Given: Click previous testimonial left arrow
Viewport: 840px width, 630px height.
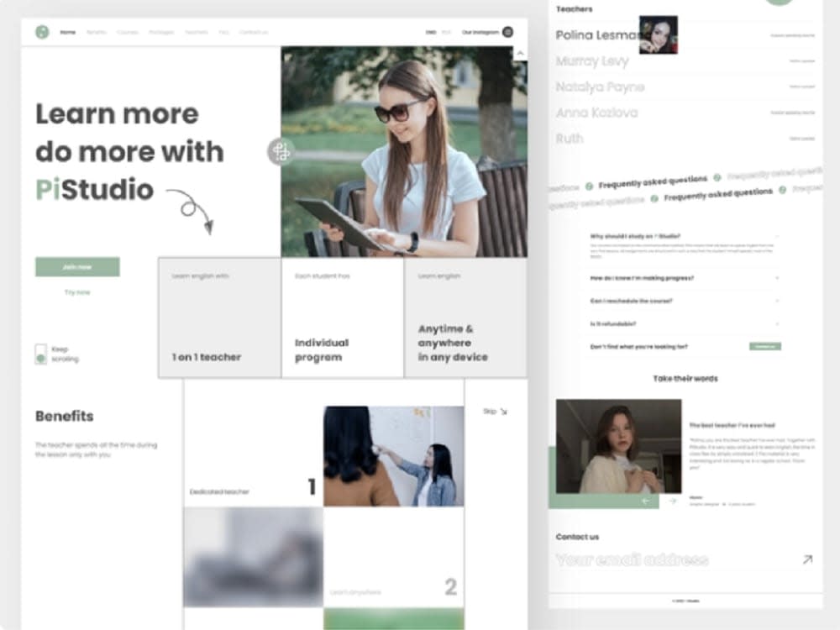Looking at the screenshot, I should tap(645, 501).
